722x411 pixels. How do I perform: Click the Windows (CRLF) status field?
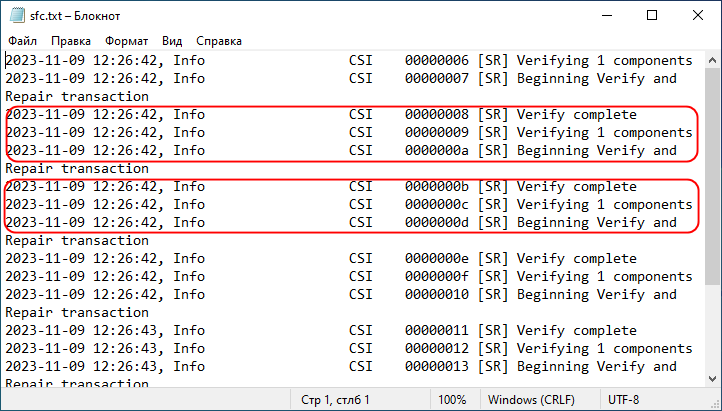(x=531, y=399)
